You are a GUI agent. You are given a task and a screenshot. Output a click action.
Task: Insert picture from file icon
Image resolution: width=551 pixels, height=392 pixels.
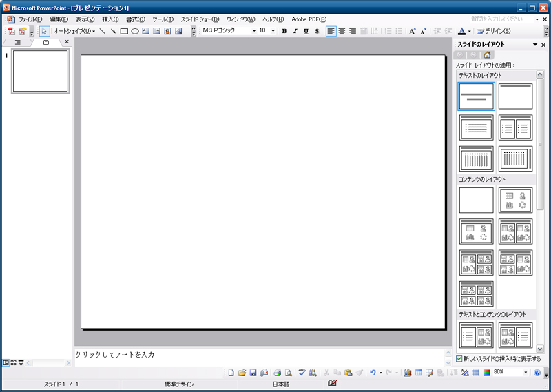(178, 31)
